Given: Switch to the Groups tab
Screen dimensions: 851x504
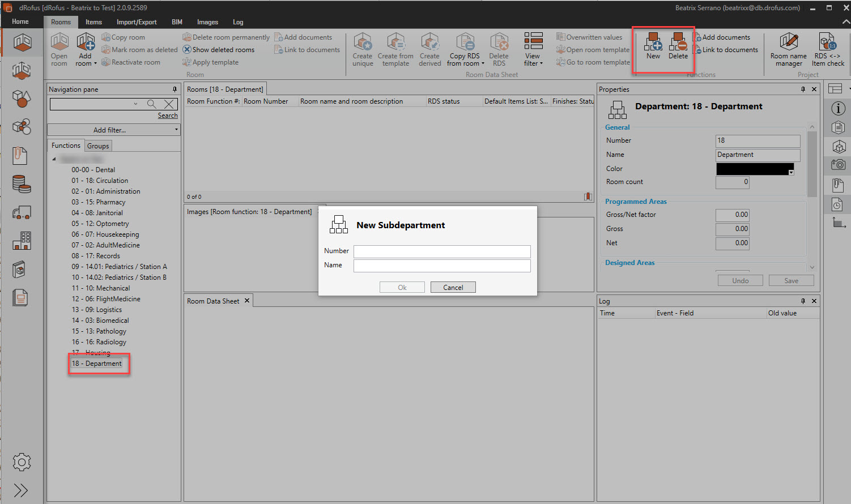Looking at the screenshot, I should click(x=98, y=146).
